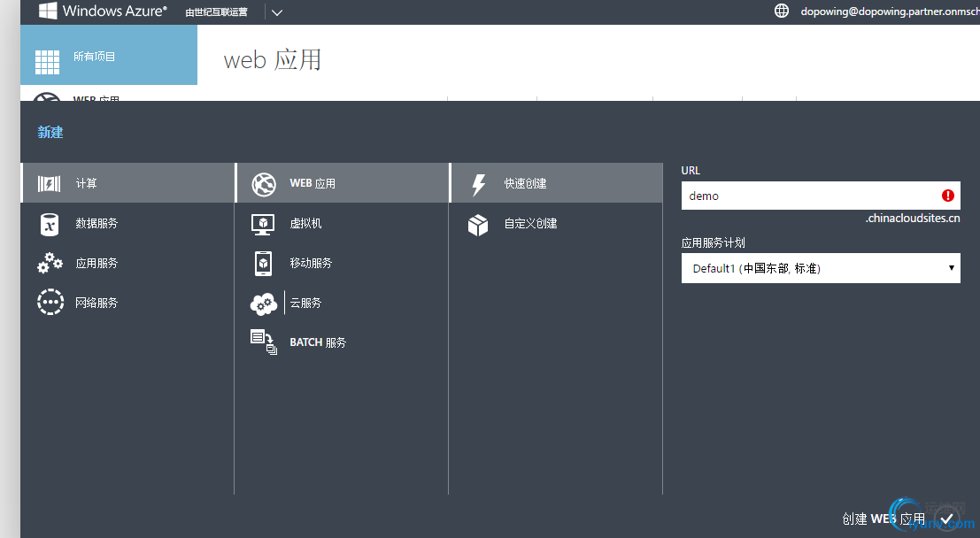Click the 移动服务 phone icon
This screenshot has height=538, width=980.
(264, 263)
